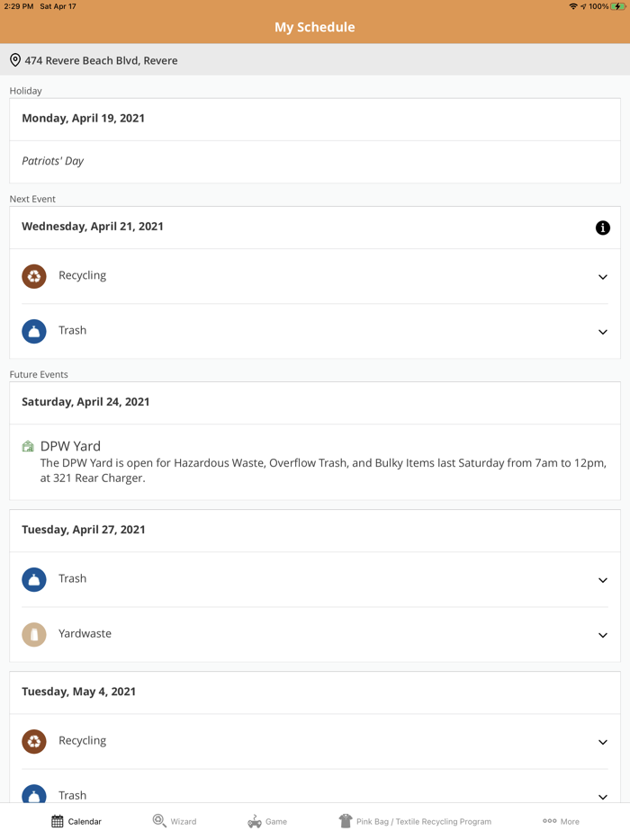Tap the location pin icon beside the address
This screenshot has height=840, width=630.
coord(15,60)
